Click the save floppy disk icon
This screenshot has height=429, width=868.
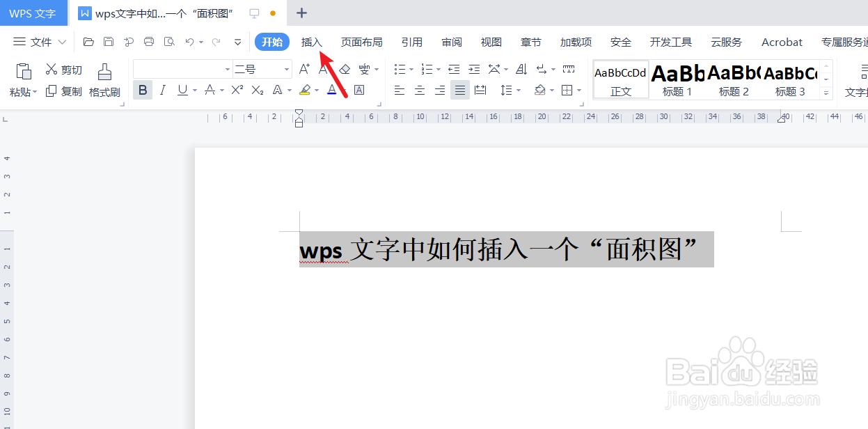click(x=109, y=42)
